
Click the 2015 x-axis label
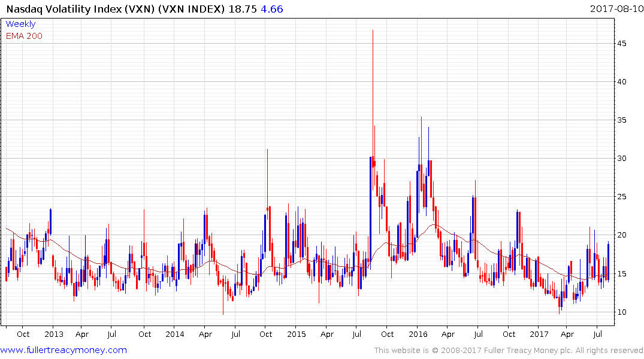click(296, 334)
